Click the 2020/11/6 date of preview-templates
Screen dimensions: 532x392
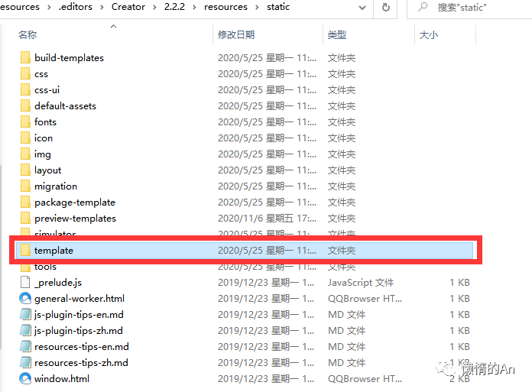(x=267, y=219)
